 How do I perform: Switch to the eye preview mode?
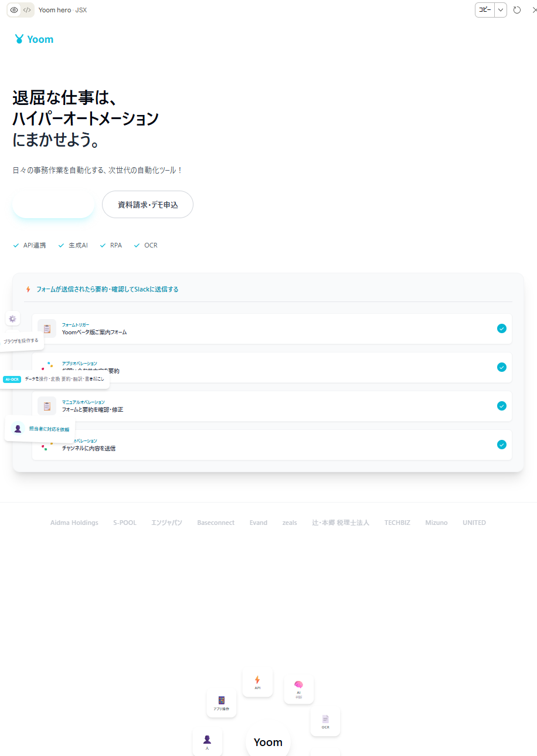[14, 10]
